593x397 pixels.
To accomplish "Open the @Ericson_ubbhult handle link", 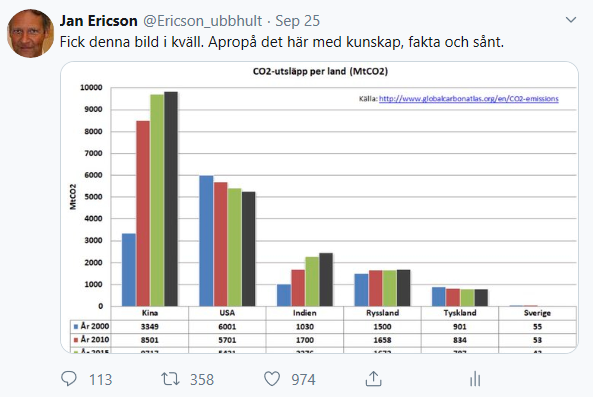I will (202, 21).
